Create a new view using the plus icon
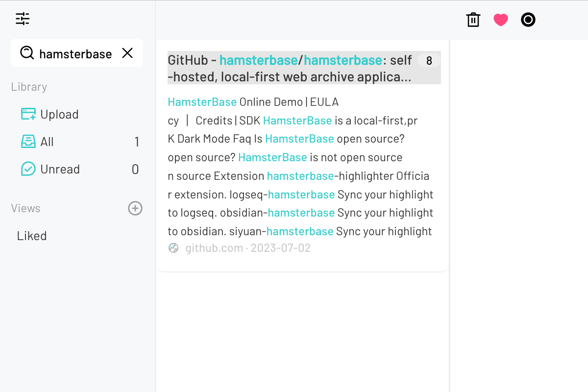This screenshot has width=588, height=392. 135,208
